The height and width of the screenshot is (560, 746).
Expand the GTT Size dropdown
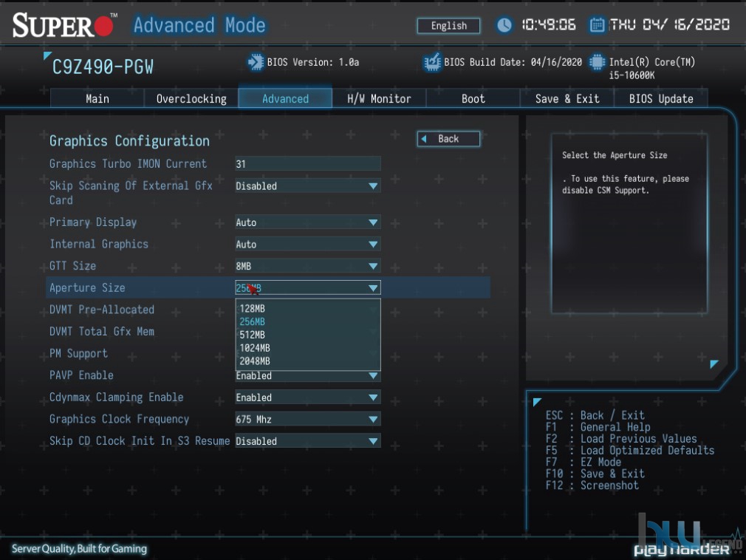[308, 266]
